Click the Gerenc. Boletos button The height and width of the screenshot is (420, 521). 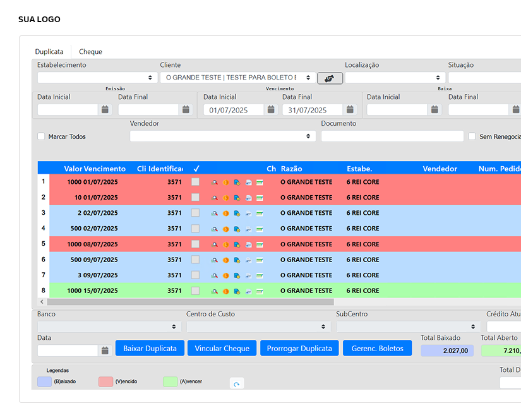click(377, 348)
